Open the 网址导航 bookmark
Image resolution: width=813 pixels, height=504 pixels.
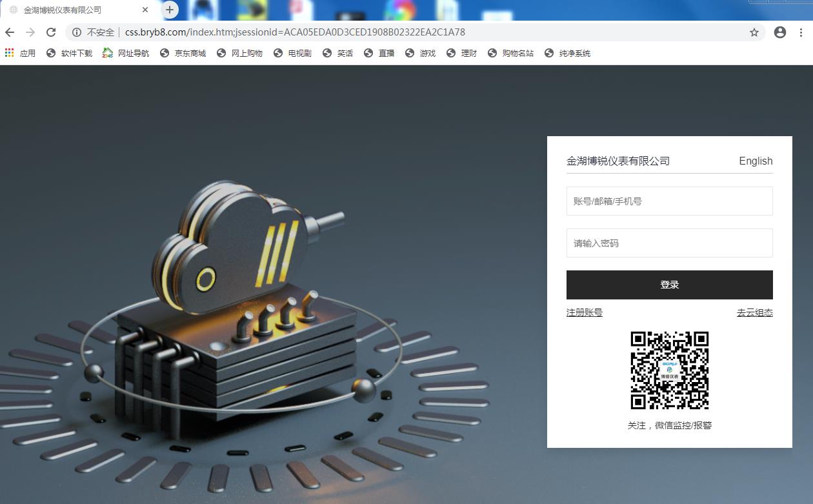tap(126, 53)
